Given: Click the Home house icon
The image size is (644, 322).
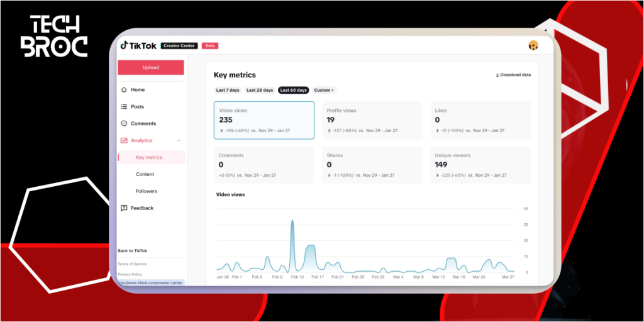Looking at the screenshot, I should click(124, 89).
